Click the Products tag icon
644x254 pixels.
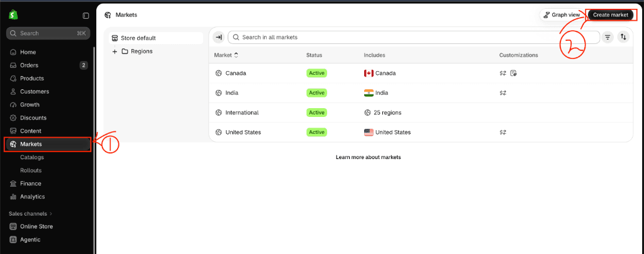[x=13, y=79]
